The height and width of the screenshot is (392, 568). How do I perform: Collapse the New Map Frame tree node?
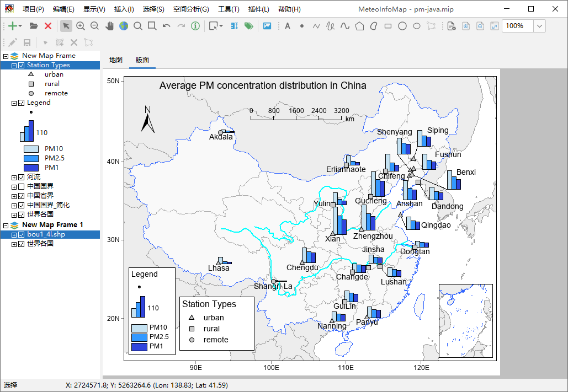6,56
